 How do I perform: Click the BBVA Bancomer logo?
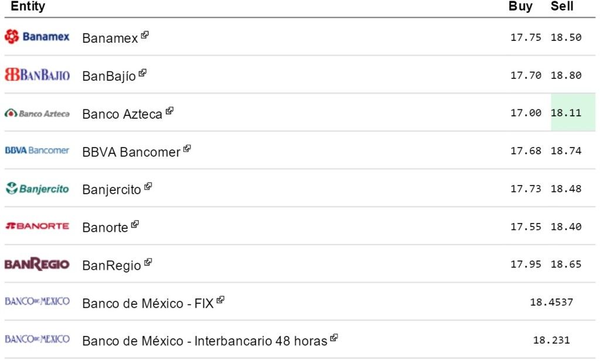(37, 150)
